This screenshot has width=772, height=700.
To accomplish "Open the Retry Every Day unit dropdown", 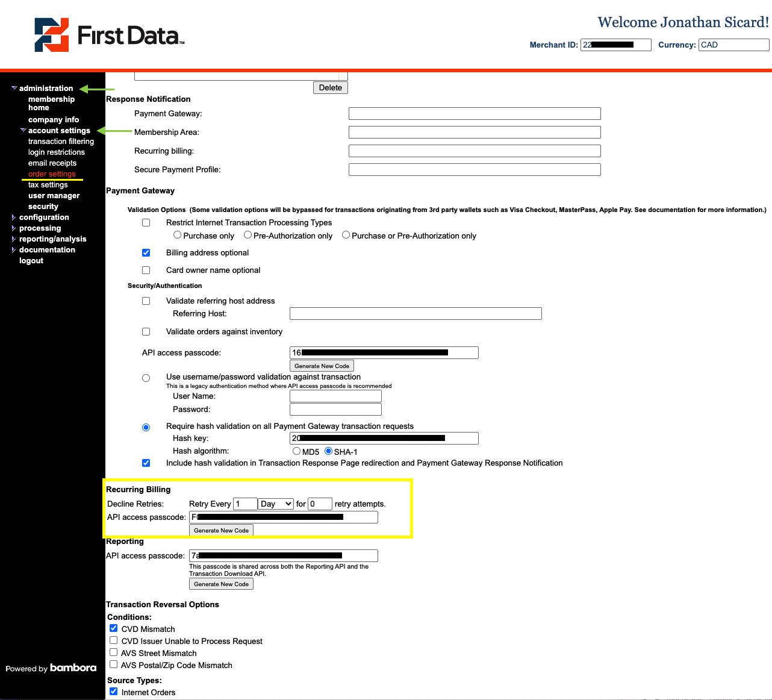I will pos(276,504).
